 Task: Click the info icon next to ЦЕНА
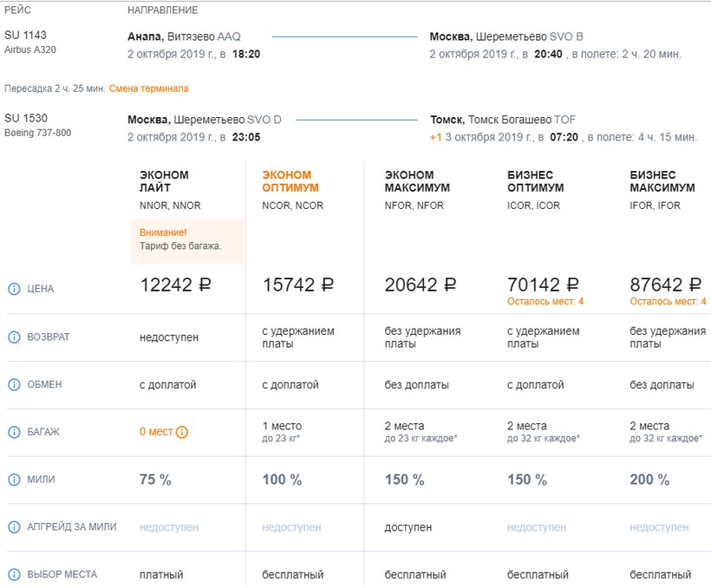pos(14,289)
